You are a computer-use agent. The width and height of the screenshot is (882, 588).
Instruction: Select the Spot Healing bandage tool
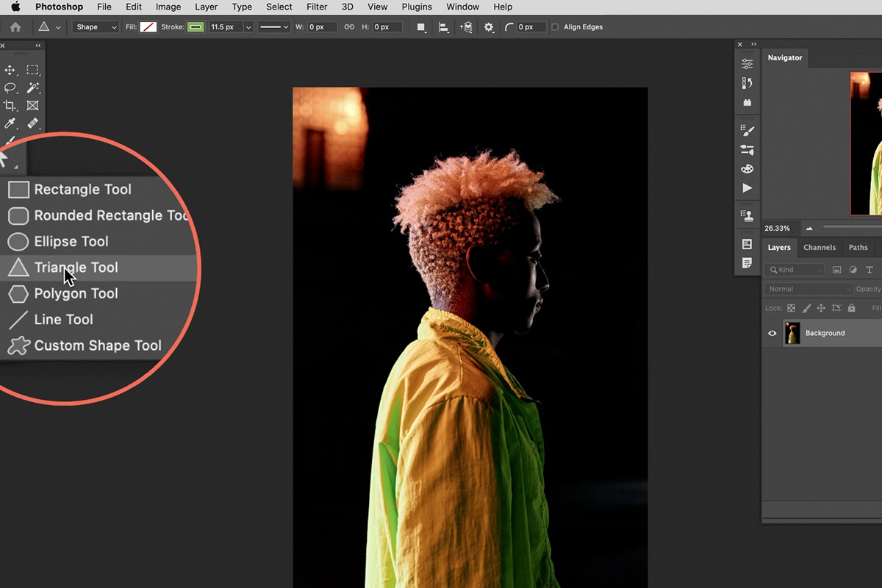(x=32, y=123)
